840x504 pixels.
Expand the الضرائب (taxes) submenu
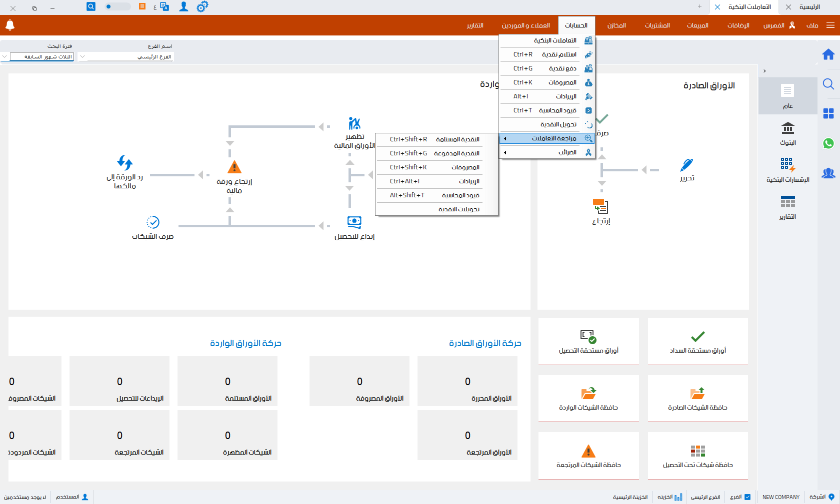point(547,152)
